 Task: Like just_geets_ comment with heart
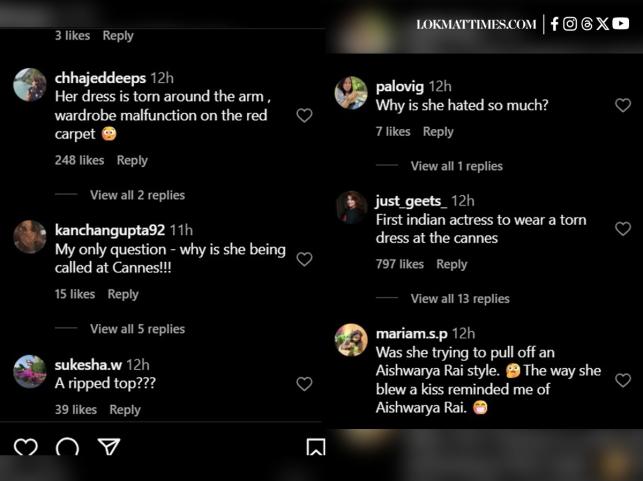pos(623,229)
